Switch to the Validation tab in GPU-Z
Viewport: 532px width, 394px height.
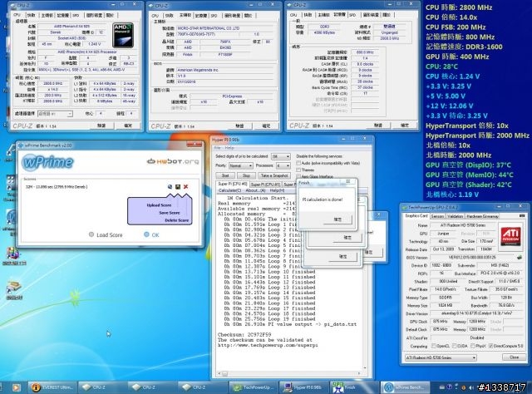(455, 216)
